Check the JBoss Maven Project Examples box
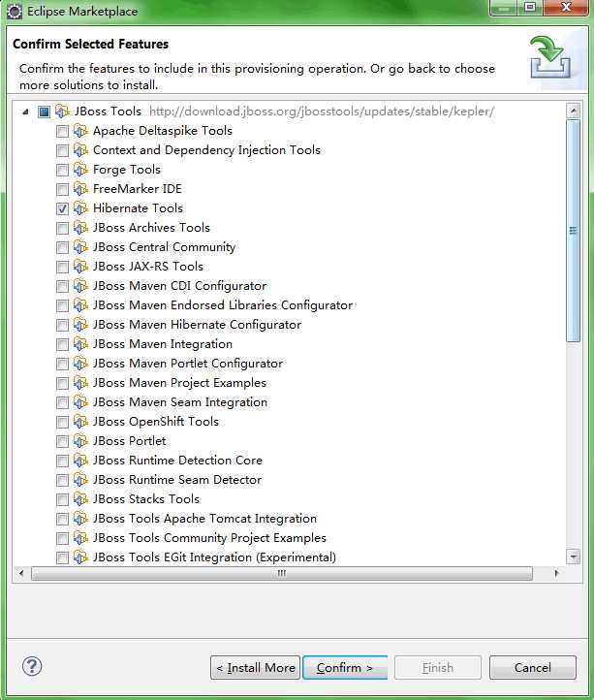 pyautogui.click(x=62, y=383)
